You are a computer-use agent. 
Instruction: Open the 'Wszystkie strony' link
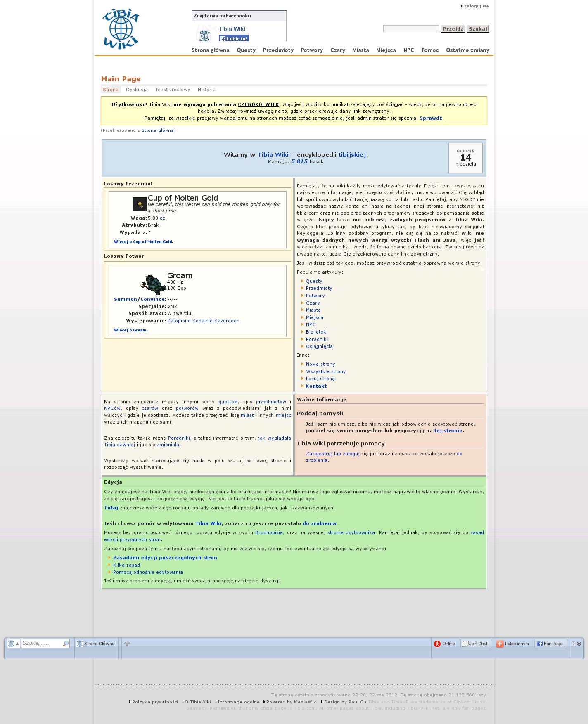point(326,371)
